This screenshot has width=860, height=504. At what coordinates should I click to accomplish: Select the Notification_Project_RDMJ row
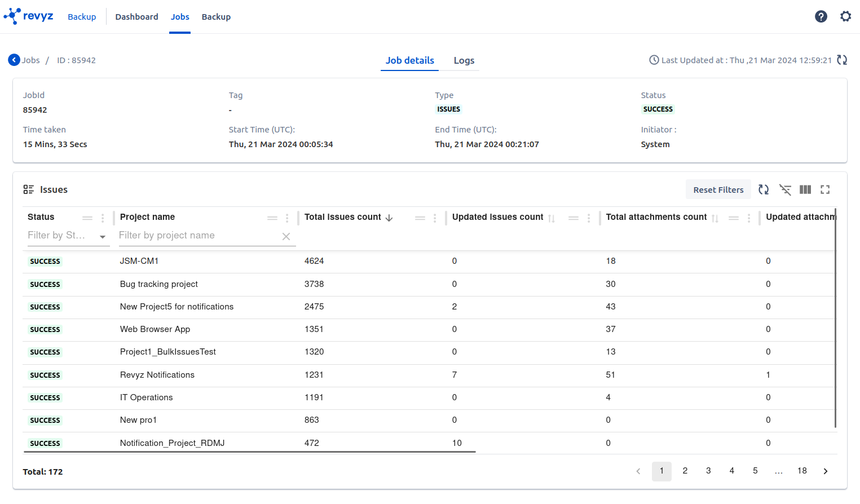pos(430,443)
